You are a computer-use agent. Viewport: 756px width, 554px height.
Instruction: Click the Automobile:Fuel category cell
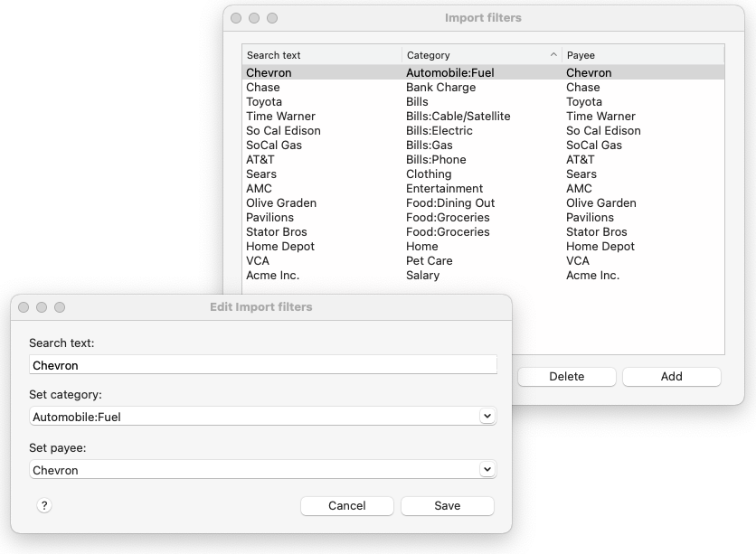[449, 72]
